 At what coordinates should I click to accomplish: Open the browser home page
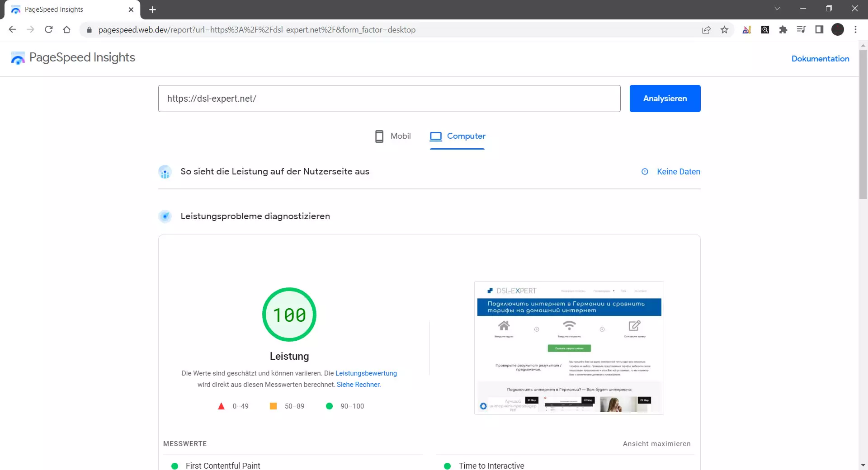(67, 30)
